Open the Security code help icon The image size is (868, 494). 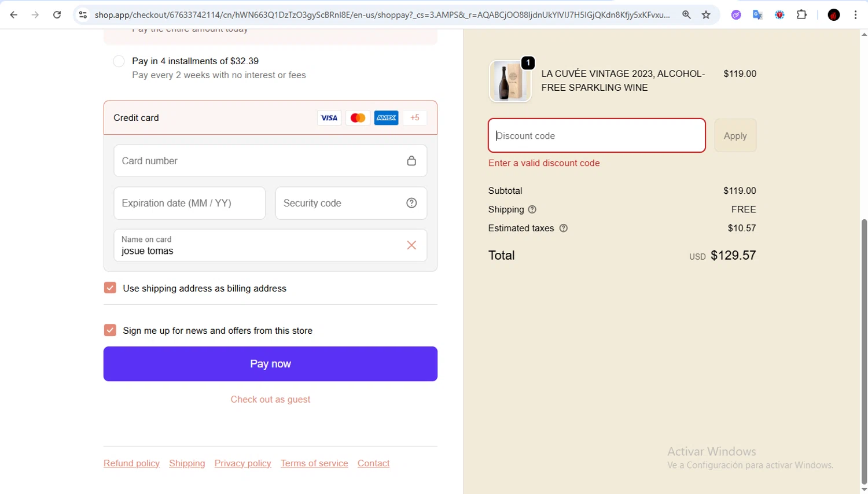coord(411,203)
